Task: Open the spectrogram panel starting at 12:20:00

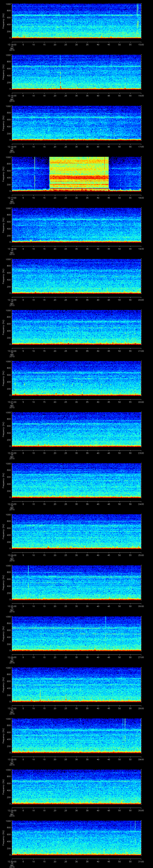Action: pos(77,327)
